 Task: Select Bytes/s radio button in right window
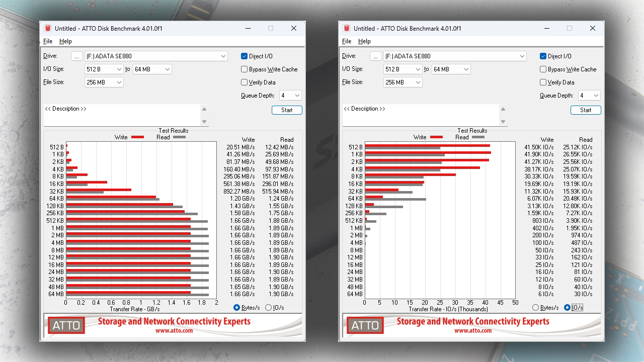point(535,308)
